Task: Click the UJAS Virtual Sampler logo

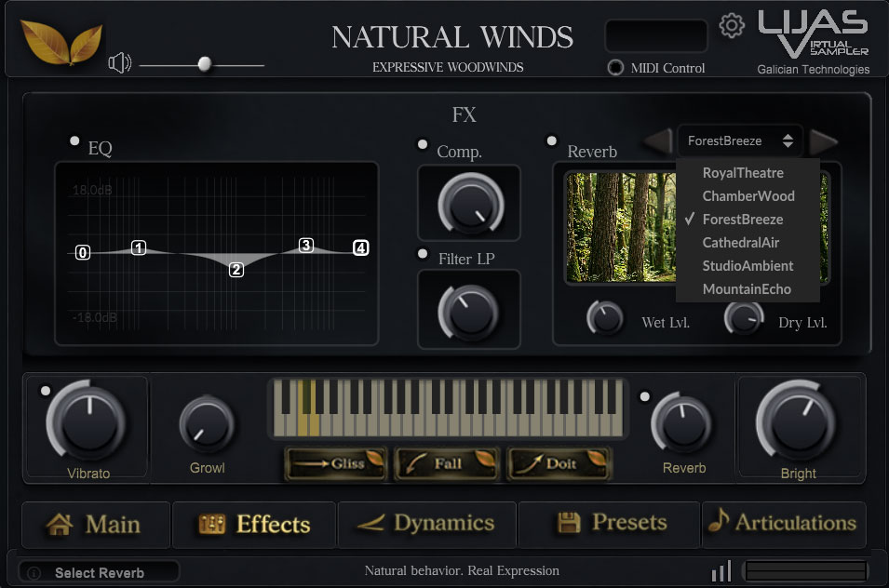Action: pos(813,34)
